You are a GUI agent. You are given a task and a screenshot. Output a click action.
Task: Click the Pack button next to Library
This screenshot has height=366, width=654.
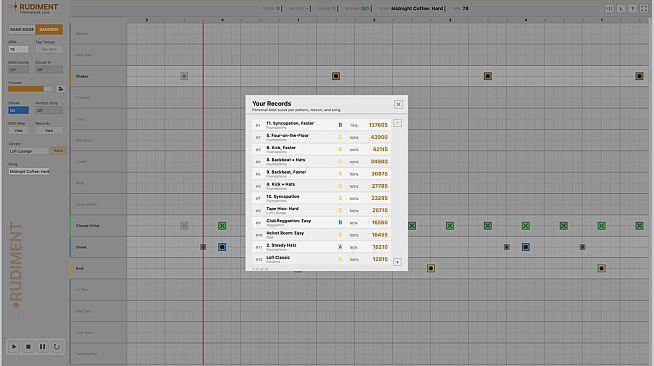coord(58,151)
